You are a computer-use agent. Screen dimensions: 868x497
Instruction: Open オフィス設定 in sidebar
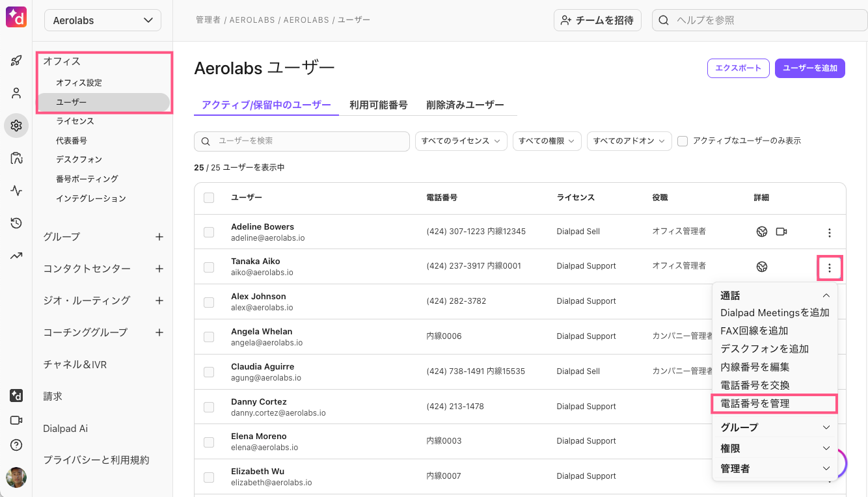click(79, 83)
